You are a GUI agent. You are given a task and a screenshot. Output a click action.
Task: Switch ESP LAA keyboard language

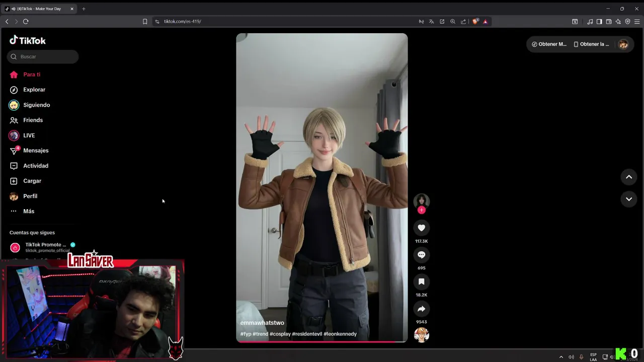593,357
